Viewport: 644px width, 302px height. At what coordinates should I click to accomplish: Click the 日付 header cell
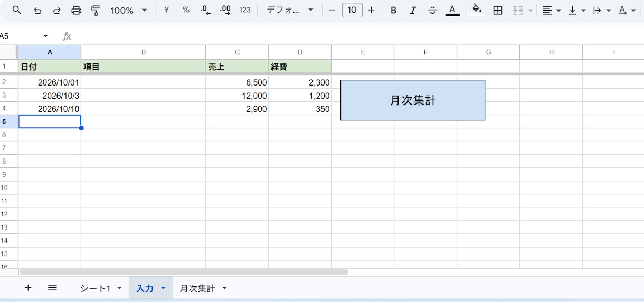pyautogui.click(x=50, y=67)
